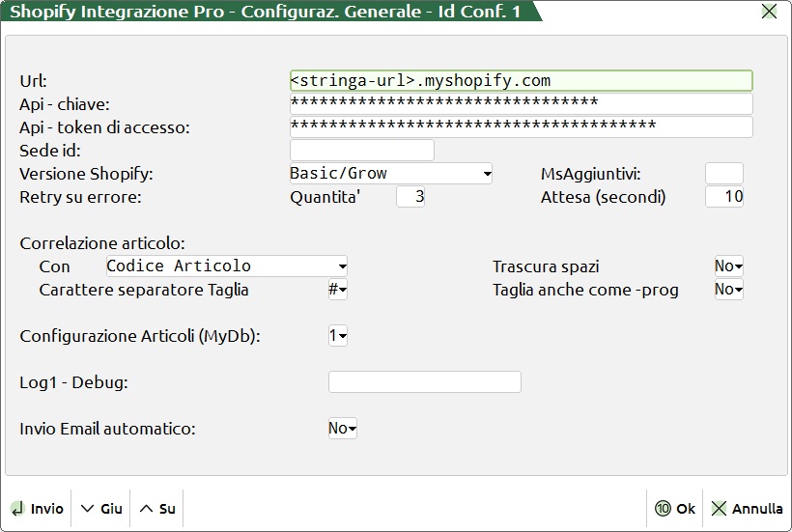Toggle Taglia anche come -prog option
Image resolution: width=792 pixels, height=532 pixels.
click(728, 290)
